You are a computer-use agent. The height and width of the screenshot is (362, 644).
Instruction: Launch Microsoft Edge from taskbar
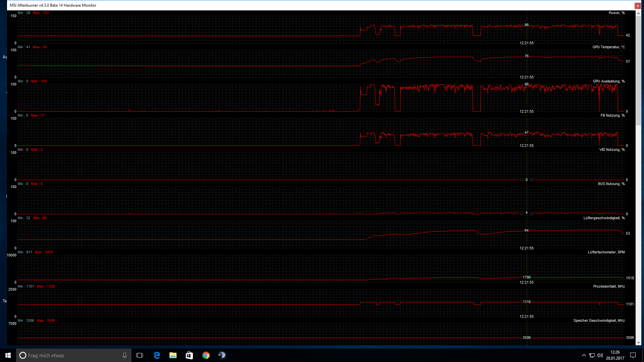(x=157, y=355)
